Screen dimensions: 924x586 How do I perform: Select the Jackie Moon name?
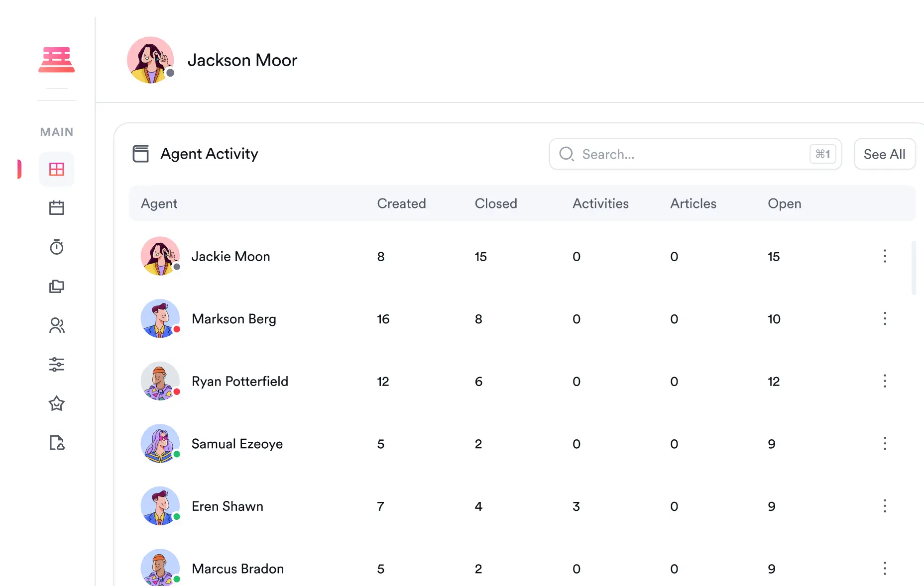click(231, 256)
